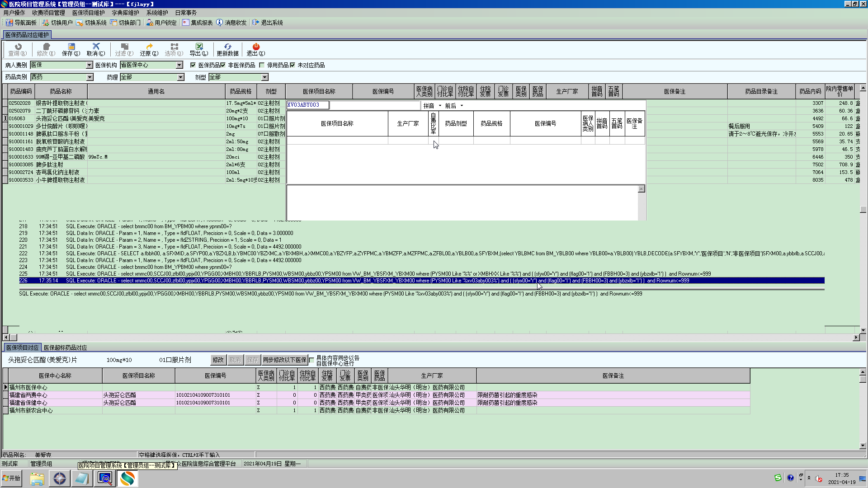This screenshot has width=868, height=488.
Task: Click the 同步修改以下医保 button
Action: point(285,360)
